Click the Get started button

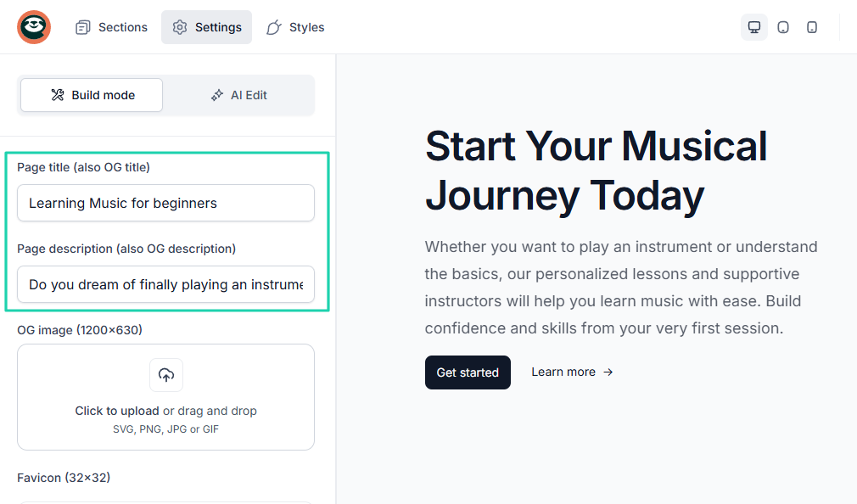468,372
